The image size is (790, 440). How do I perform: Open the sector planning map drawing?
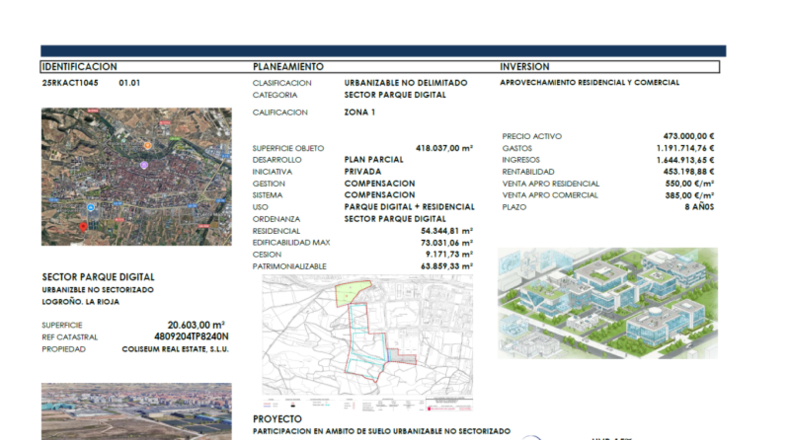(367, 341)
